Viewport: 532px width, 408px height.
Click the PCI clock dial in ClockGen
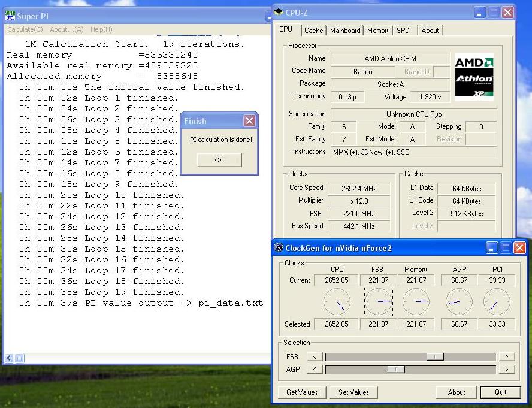click(497, 301)
